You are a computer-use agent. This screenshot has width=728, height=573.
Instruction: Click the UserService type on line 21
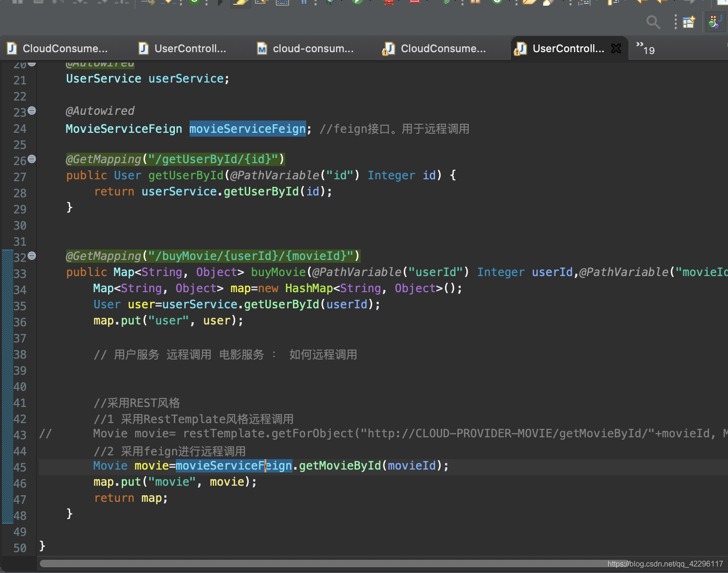(103, 78)
